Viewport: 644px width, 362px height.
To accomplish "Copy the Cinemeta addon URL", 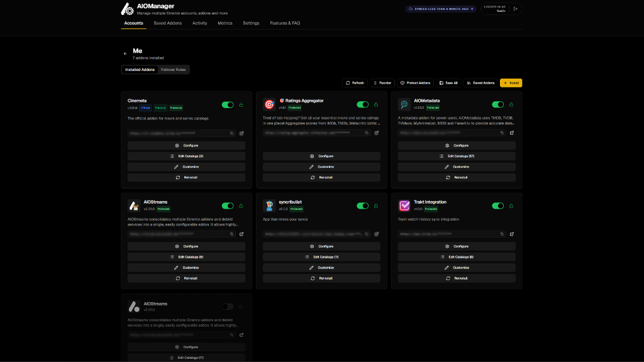I will point(231,133).
